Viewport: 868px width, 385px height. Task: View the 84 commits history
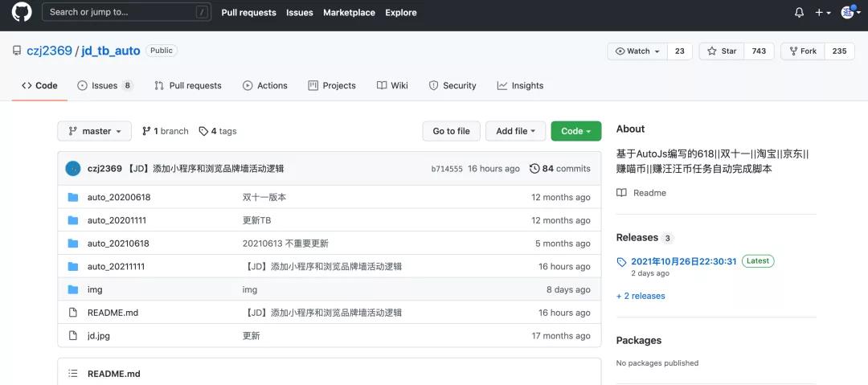click(559, 169)
